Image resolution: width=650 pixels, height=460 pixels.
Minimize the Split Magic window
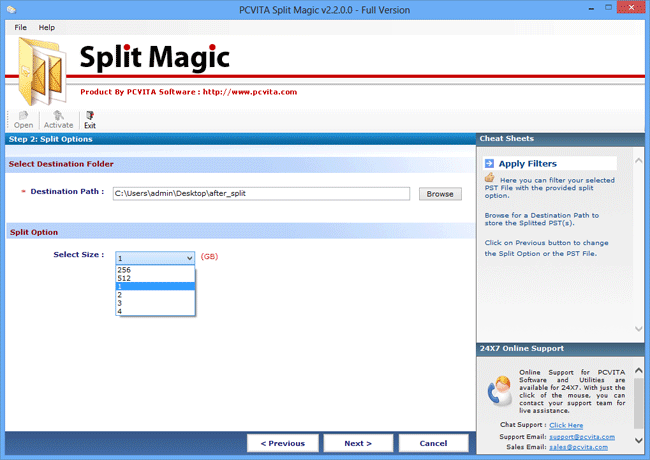click(x=591, y=8)
